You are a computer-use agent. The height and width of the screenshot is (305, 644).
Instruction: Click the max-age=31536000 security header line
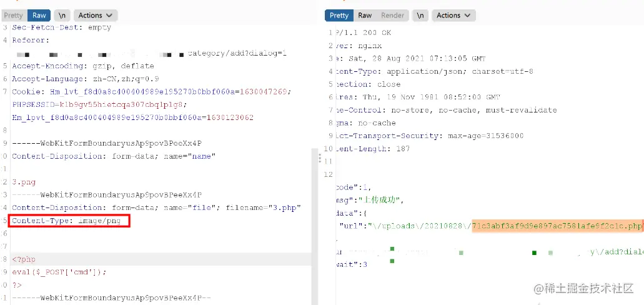pyautogui.click(x=429, y=136)
